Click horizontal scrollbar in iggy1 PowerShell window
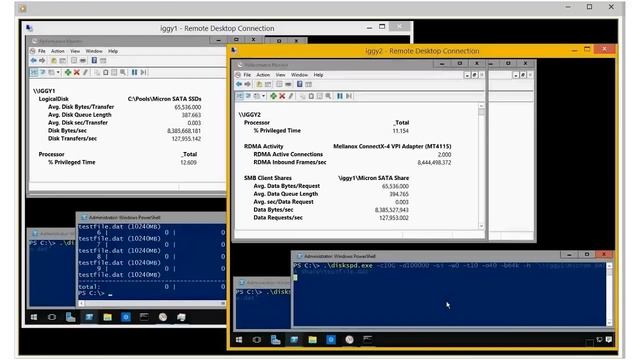Image resolution: width=640 pixels, height=360 pixels. click(152, 303)
